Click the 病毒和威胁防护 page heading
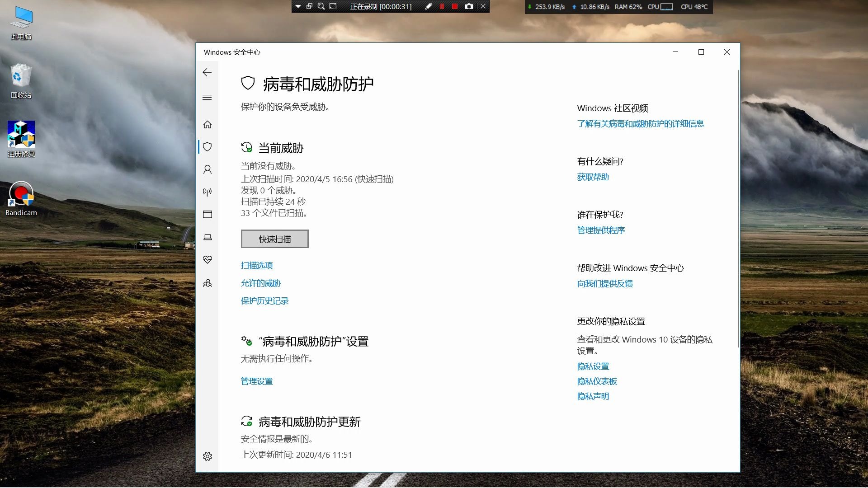 (x=318, y=84)
